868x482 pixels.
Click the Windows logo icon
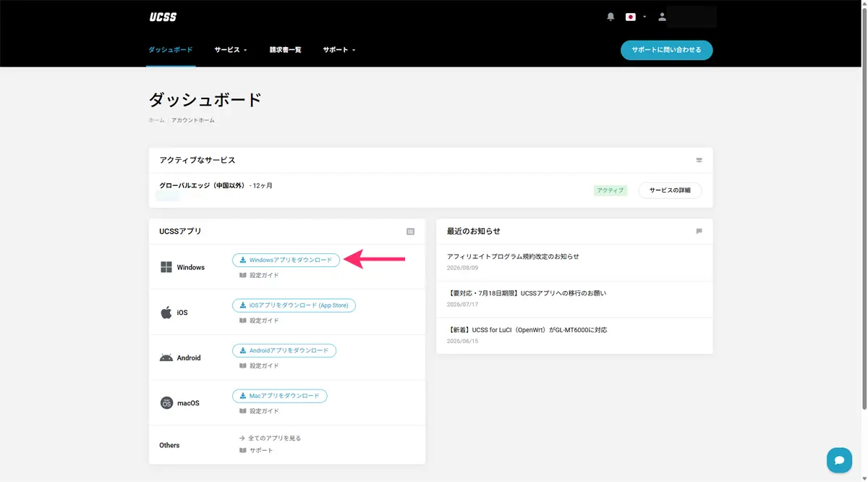166,267
